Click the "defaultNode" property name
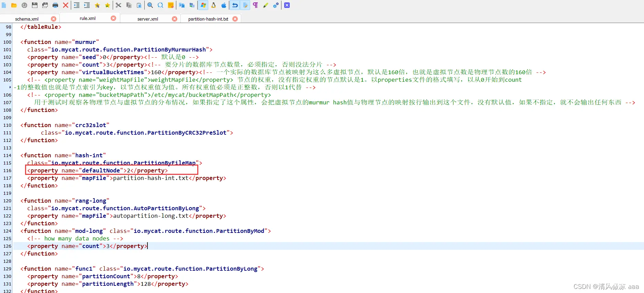644x293 pixels. (x=101, y=170)
